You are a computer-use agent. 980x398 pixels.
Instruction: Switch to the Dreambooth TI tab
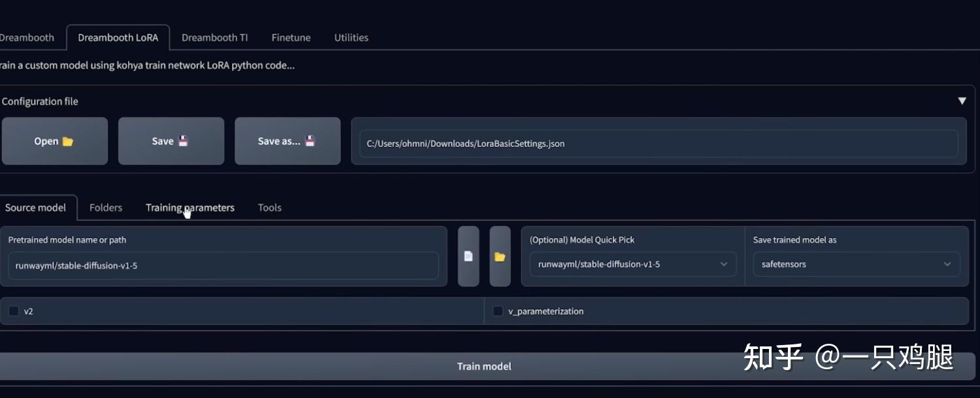tap(214, 37)
